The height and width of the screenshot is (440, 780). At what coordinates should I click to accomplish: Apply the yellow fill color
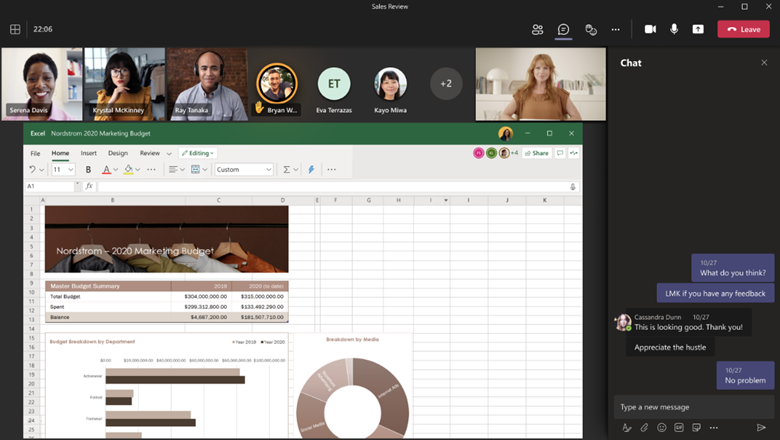pyautogui.click(x=128, y=170)
